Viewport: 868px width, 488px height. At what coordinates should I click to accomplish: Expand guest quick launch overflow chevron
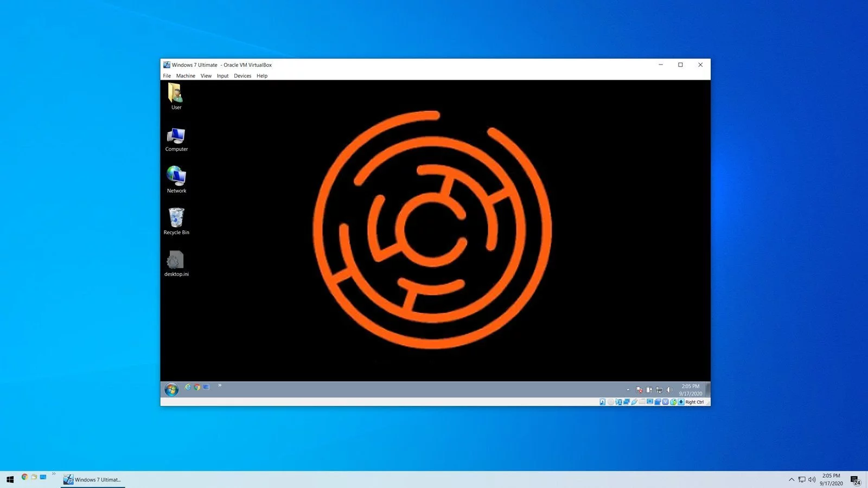pyautogui.click(x=220, y=386)
